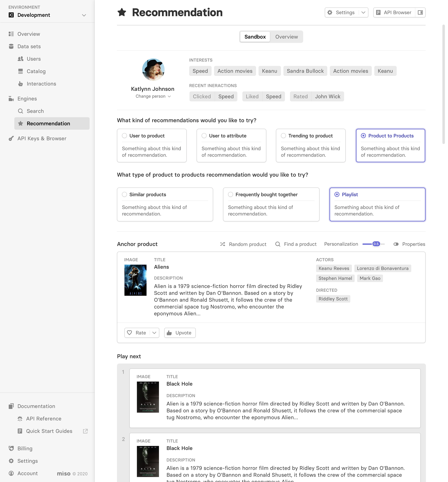Click the gear icon in header Settings button
Image resolution: width=448 pixels, height=482 pixels.
pyautogui.click(x=330, y=12)
